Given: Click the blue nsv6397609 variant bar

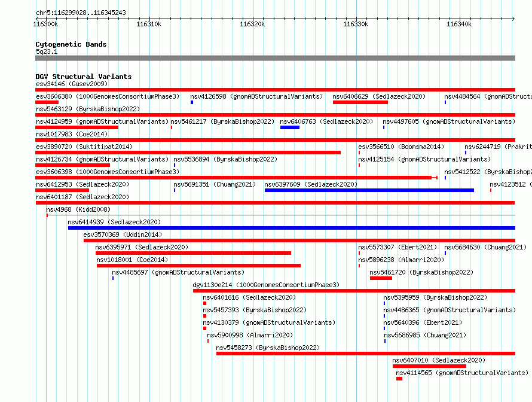Looking at the screenshot, I should click(x=369, y=190).
